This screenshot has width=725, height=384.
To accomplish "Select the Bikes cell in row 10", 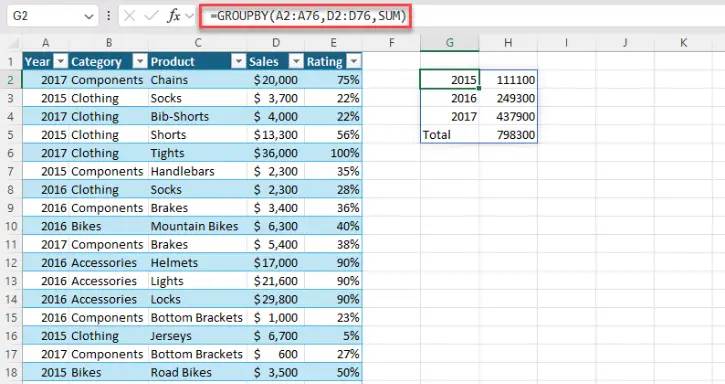I will point(109,226).
